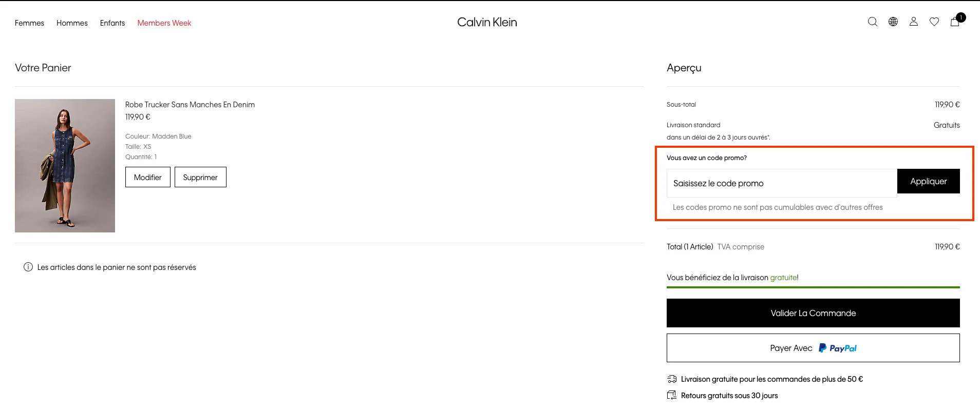Click the codes promo non cumulables note
Viewport: 980px width, 411px height.
coord(778,207)
